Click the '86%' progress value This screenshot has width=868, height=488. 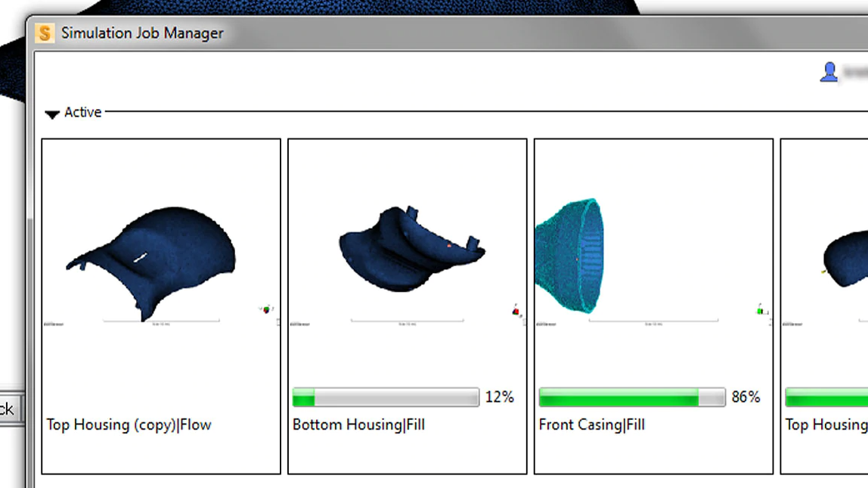tap(746, 397)
